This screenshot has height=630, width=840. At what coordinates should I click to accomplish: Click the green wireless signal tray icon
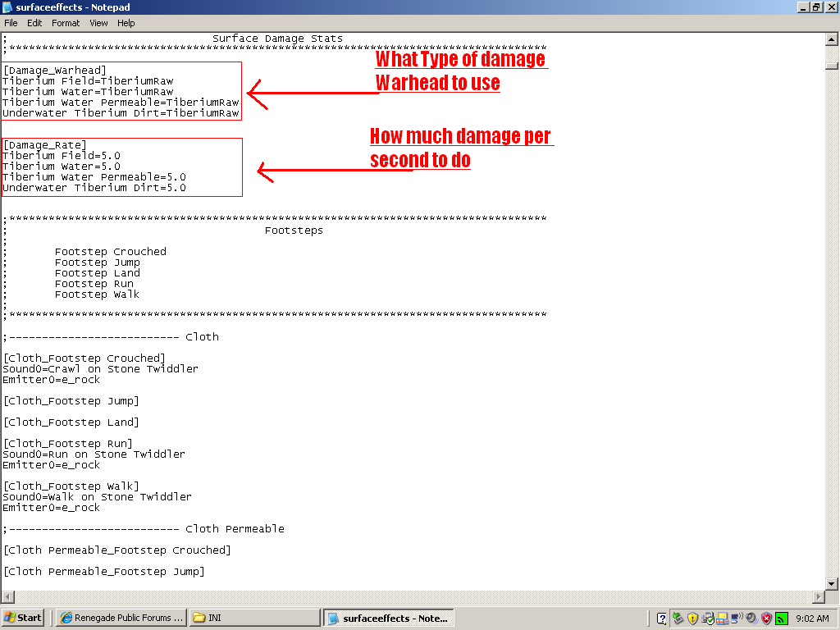tap(782, 618)
